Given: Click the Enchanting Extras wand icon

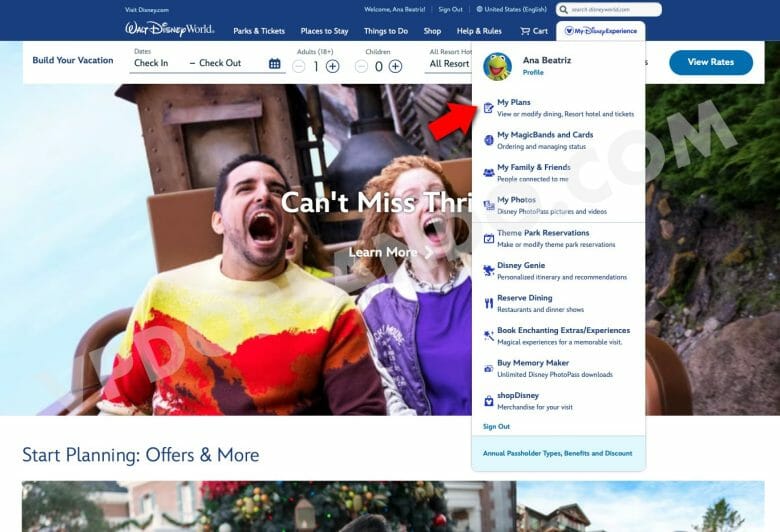Looking at the screenshot, I should tap(488, 336).
